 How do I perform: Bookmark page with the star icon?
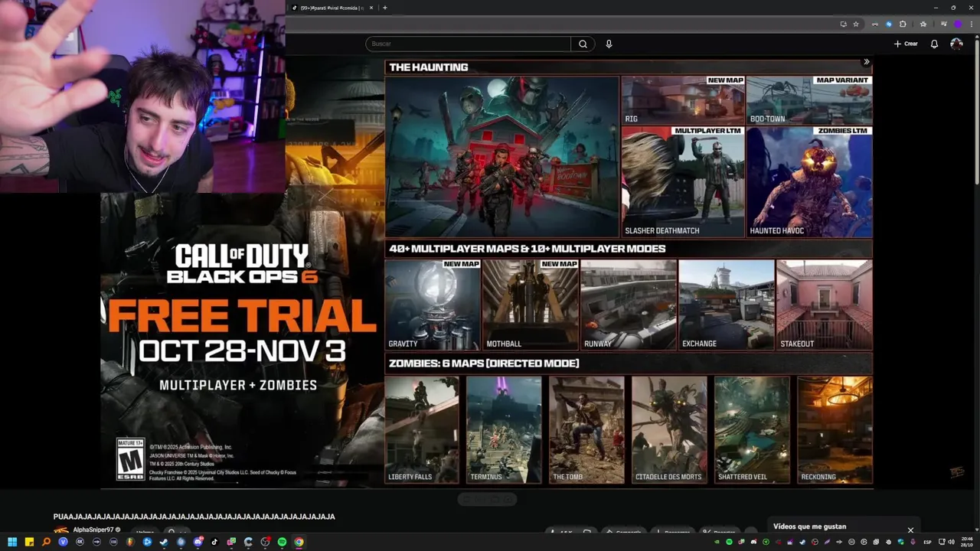coord(856,24)
